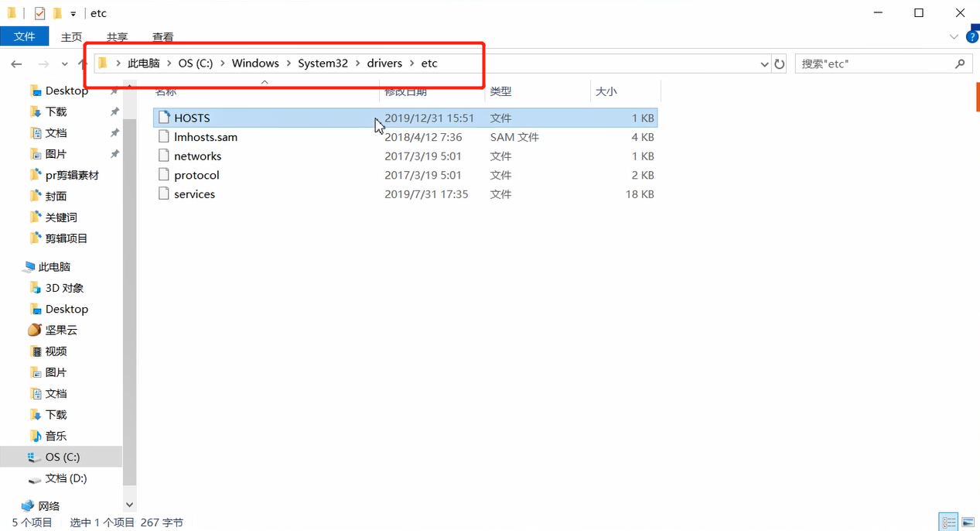The height and width of the screenshot is (531, 980).
Task: Refresh the etc folder view
Action: click(x=780, y=64)
